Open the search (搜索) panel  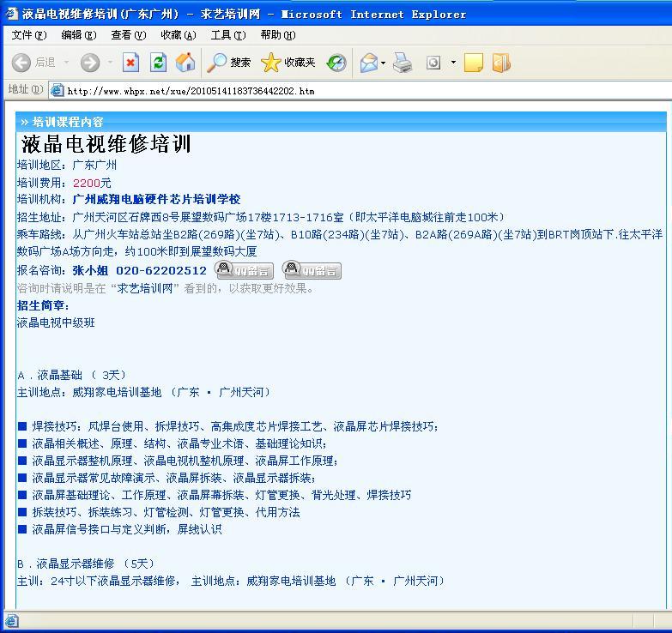[x=229, y=63]
